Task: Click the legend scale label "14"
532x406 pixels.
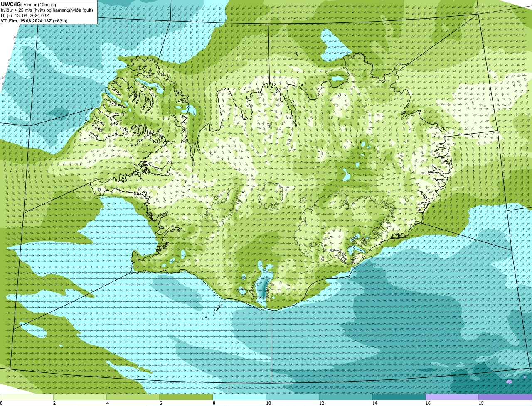Action: tap(375, 403)
